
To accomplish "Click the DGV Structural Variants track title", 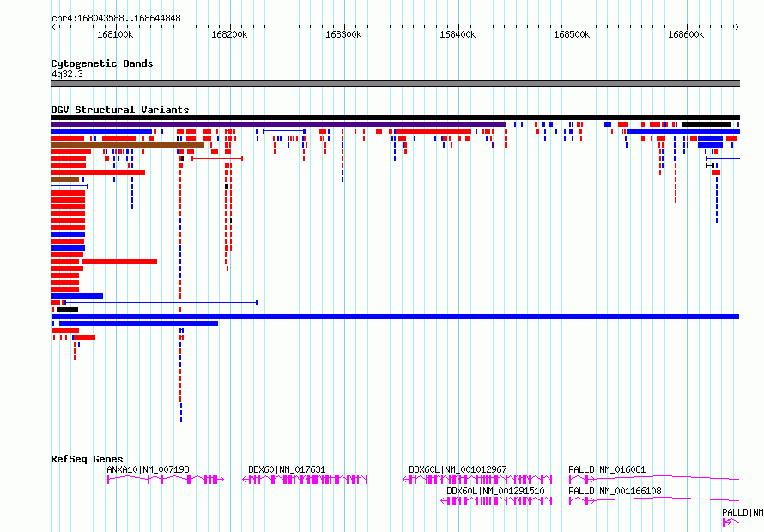I will pyautogui.click(x=120, y=110).
